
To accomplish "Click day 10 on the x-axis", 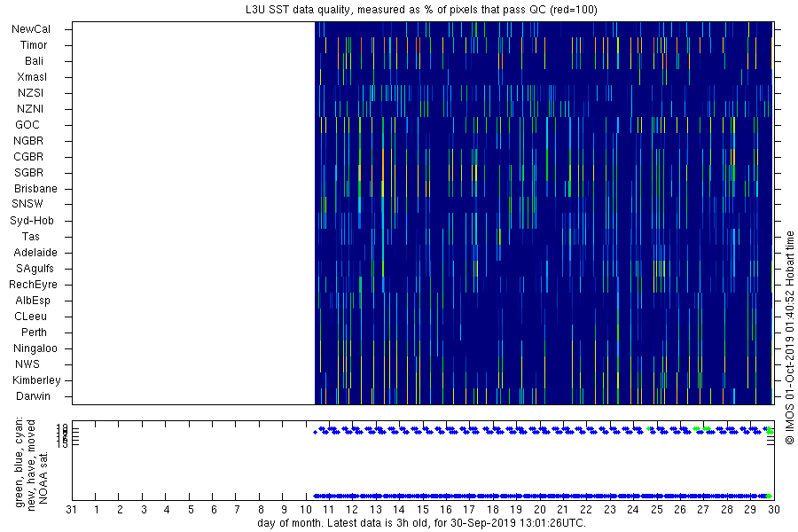I will (x=307, y=510).
